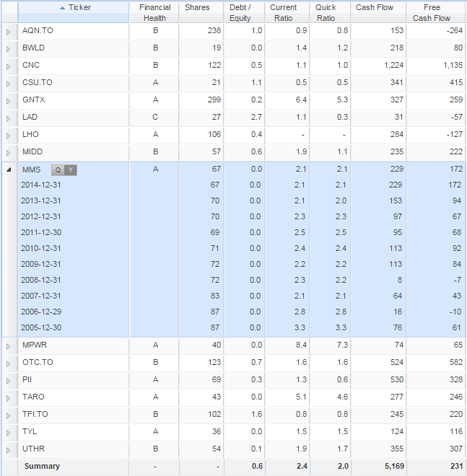Image resolution: width=467 pixels, height=476 pixels.
Task: Sort by the Ticker column header
Action: [x=74, y=12]
